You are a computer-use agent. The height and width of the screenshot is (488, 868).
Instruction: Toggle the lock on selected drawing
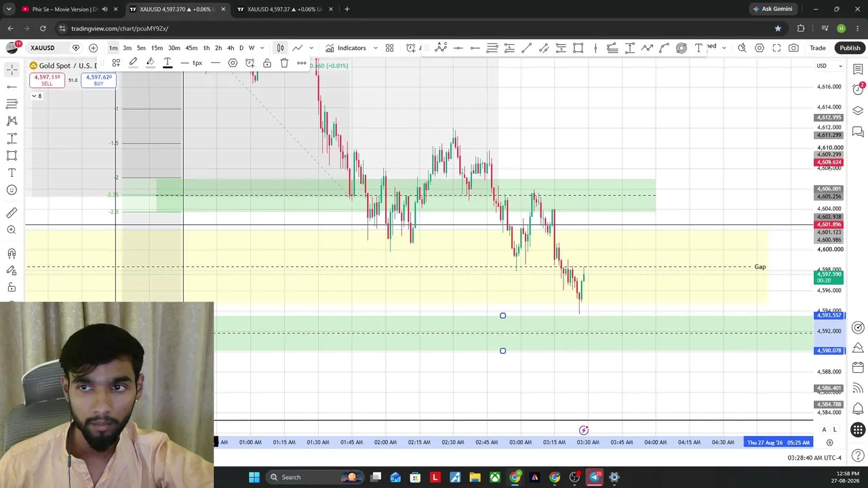tap(267, 63)
